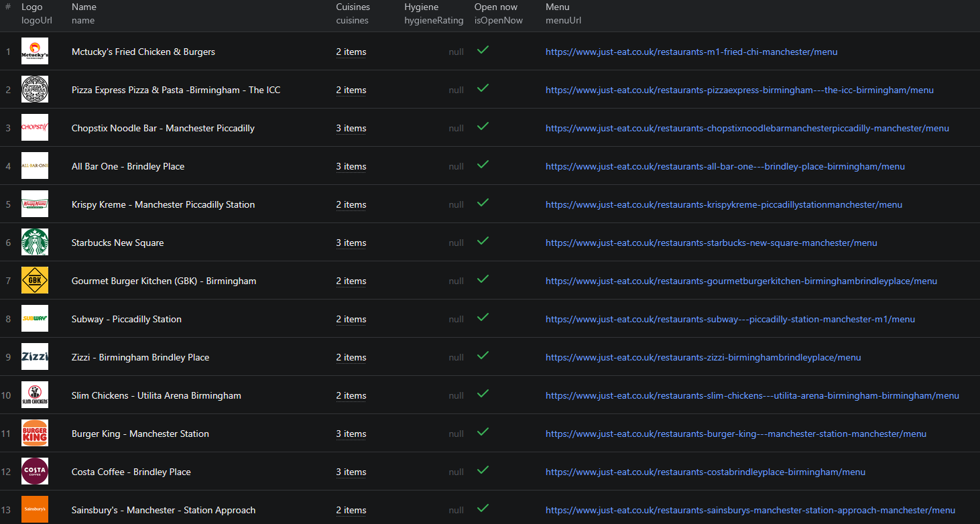Open the Krispy Kreme Piccadilly Station menu link
980x524 pixels.
724,204
